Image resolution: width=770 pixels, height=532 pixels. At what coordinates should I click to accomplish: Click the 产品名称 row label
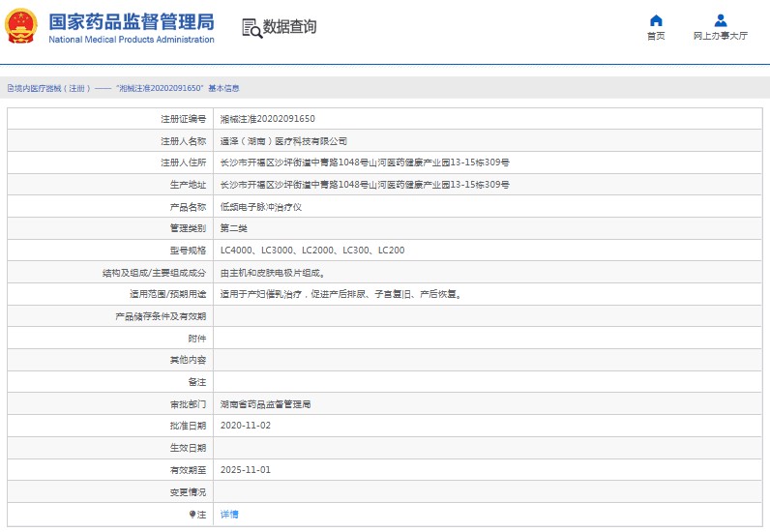coord(188,207)
